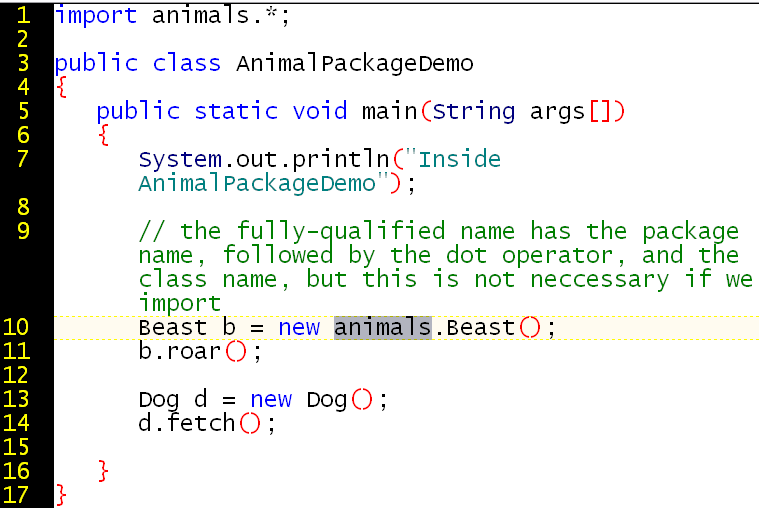This screenshot has width=759, height=508.
Task: Click the closing brace on line 17
Action: pos(61,495)
